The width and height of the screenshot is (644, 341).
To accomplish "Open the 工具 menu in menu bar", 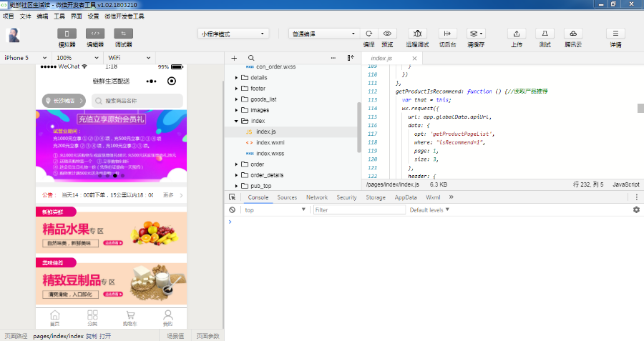I will [x=59, y=15].
